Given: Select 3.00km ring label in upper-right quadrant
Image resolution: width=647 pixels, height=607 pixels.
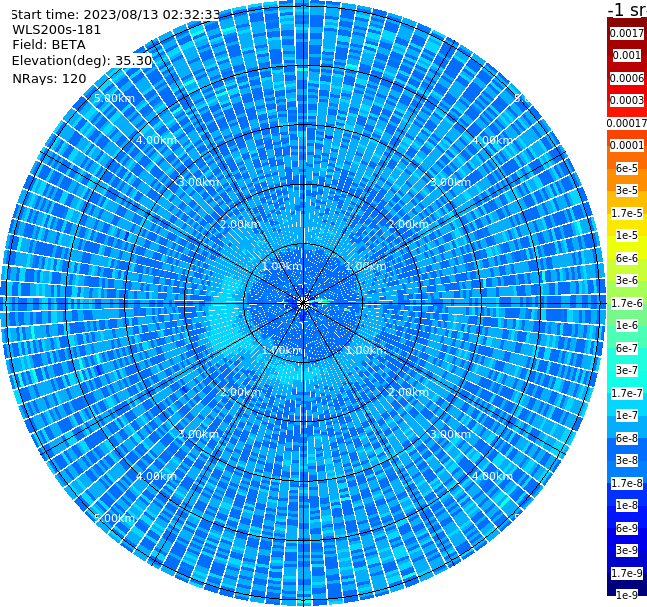Looking at the screenshot, I should click(451, 182).
